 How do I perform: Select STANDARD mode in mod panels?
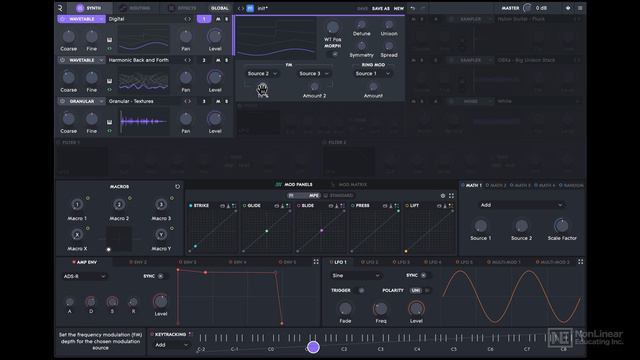(x=339, y=196)
